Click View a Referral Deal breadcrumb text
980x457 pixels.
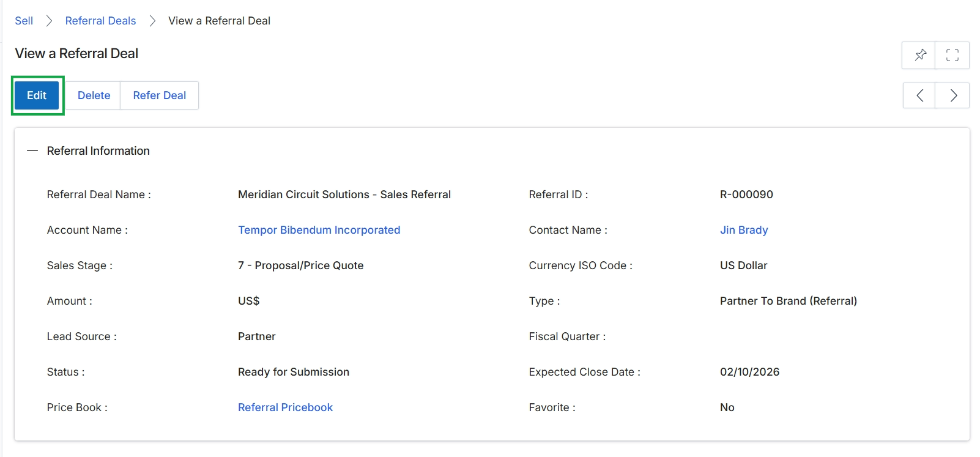pos(220,21)
